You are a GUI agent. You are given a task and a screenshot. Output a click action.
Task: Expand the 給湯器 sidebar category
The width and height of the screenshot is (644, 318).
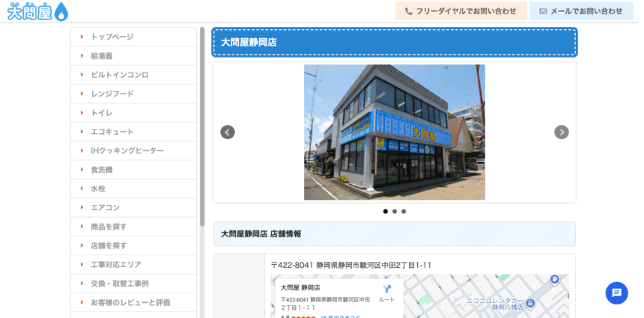point(102,56)
